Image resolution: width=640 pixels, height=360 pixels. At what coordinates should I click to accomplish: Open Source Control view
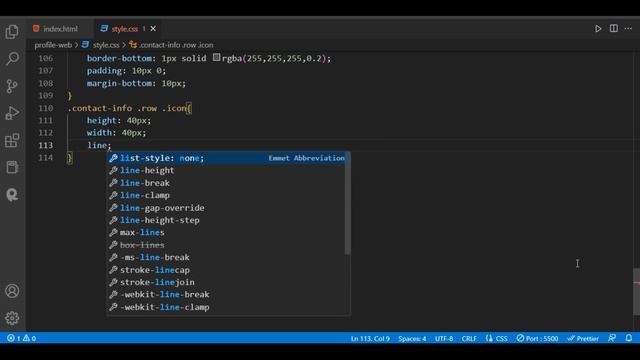pos(12,86)
